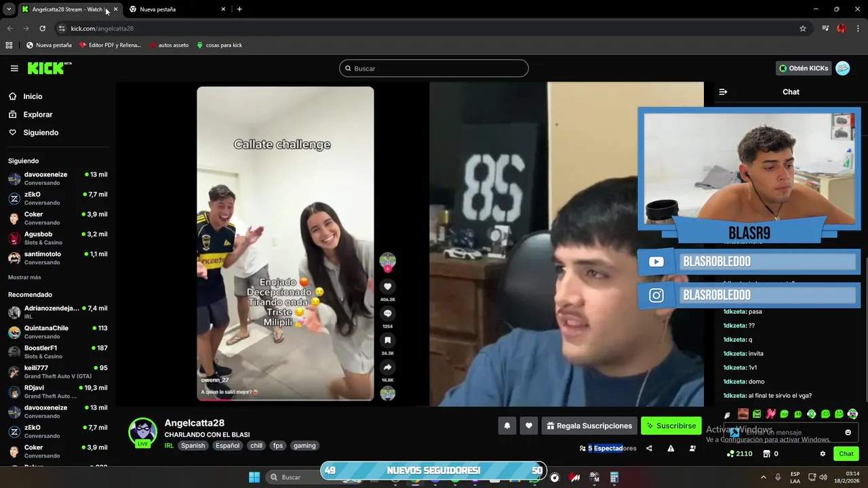The width and height of the screenshot is (868, 488).
Task: Open the Kick hamburger sidebar menu
Action: 14,68
